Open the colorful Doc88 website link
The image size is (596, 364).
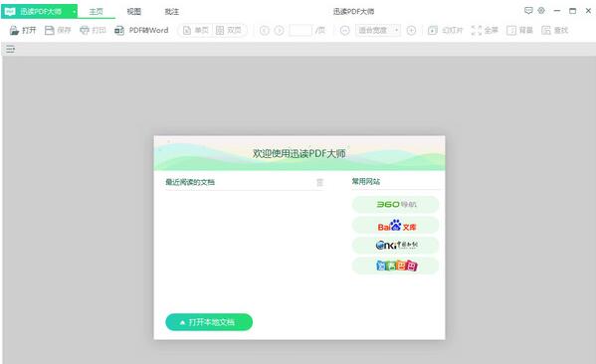tap(396, 266)
